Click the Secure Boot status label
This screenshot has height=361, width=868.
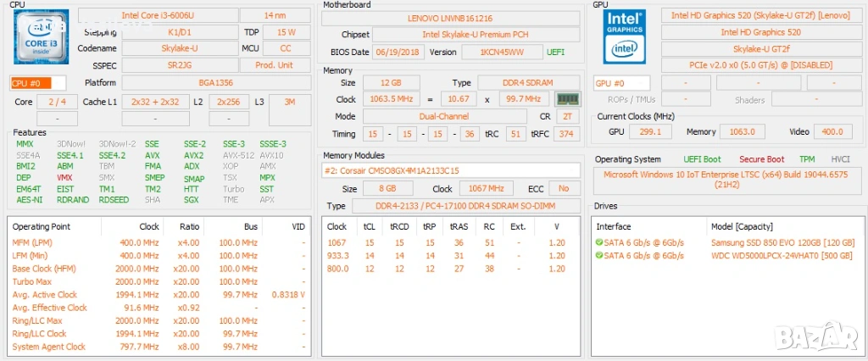tap(761, 159)
